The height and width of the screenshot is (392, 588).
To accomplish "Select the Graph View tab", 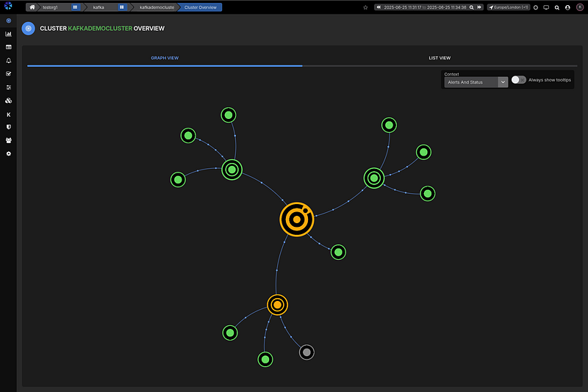I will pos(165,57).
